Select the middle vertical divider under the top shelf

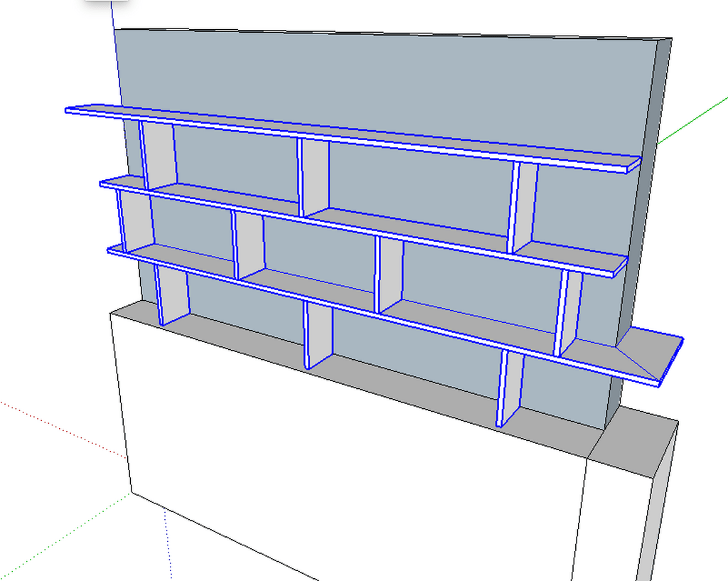click(x=315, y=177)
